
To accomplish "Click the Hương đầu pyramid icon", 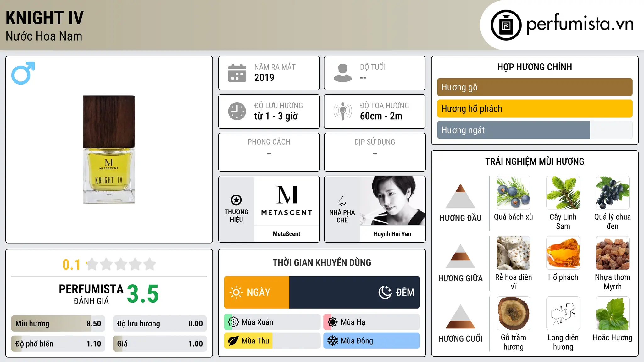I will [x=460, y=196].
